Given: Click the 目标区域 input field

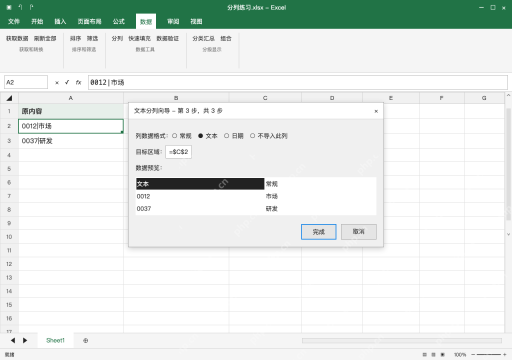Looking at the screenshot, I should click(178, 152).
